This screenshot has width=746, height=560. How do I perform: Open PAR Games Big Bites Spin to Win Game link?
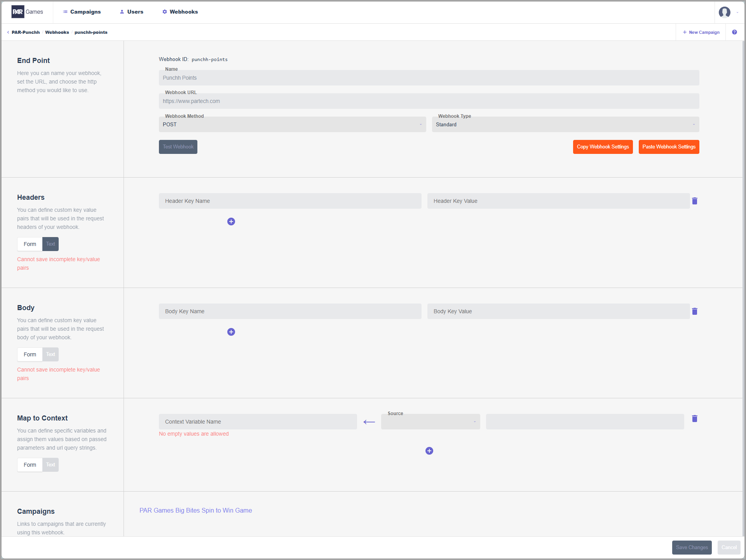[x=196, y=510]
